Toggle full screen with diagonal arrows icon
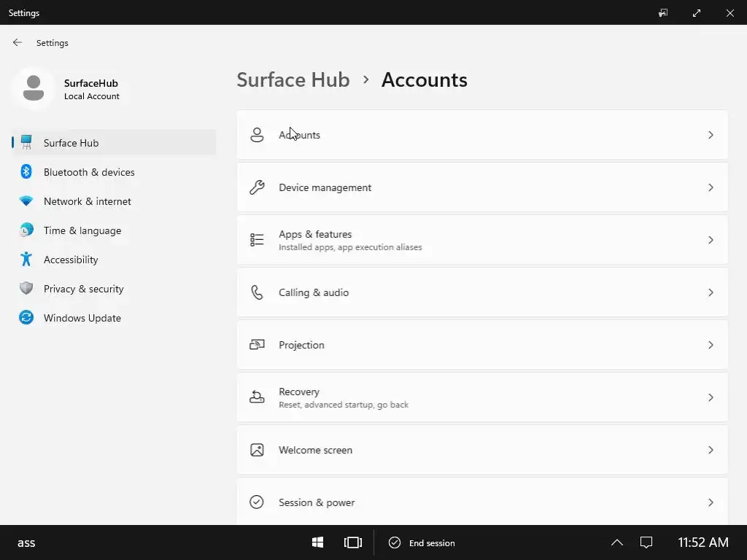 click(697, 13)
